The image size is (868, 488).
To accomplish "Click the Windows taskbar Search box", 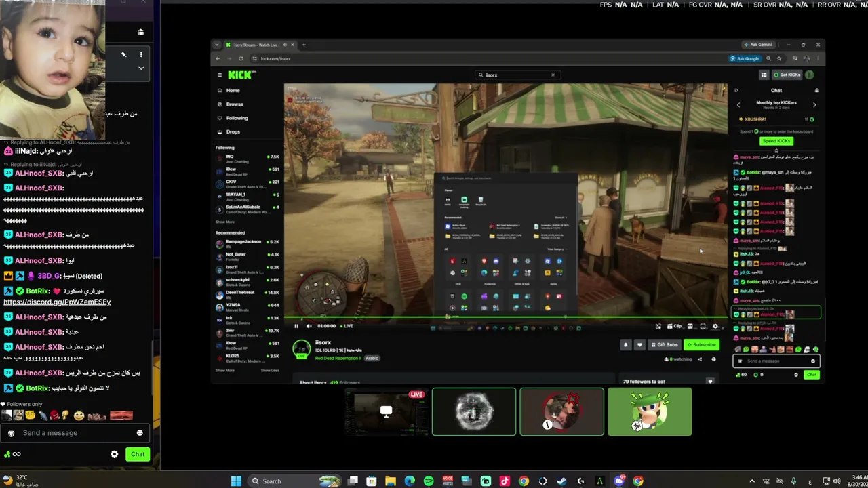I will [294, 481].
